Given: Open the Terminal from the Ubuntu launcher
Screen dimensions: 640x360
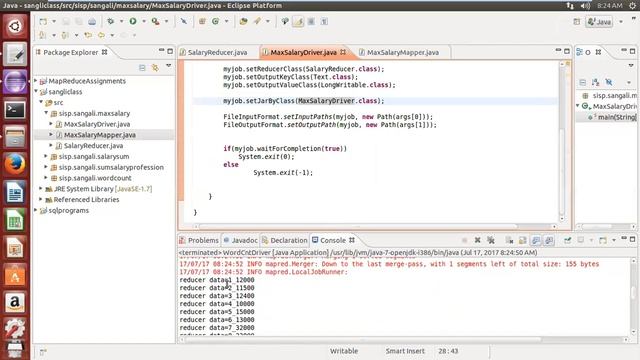Looking at the screenshot, I should click(15, 109).
